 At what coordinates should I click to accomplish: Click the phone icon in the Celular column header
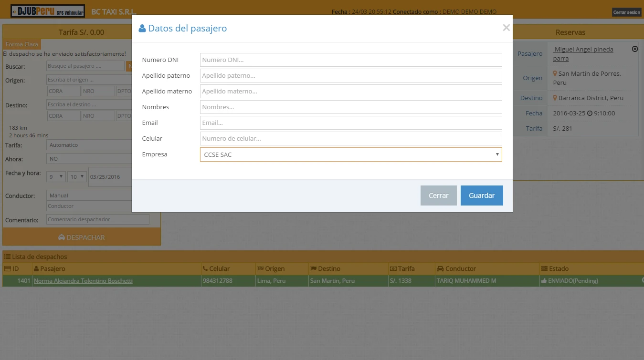pos(205,269)
